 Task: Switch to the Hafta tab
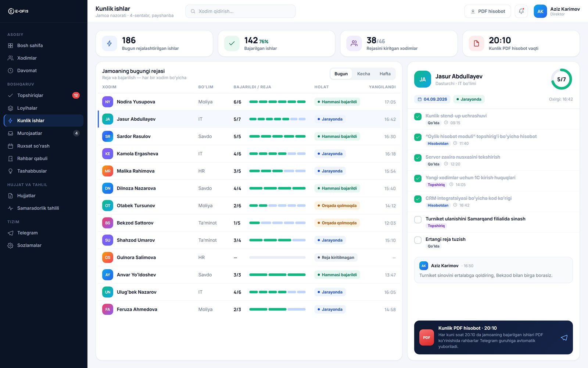click(x=385, y=74)
